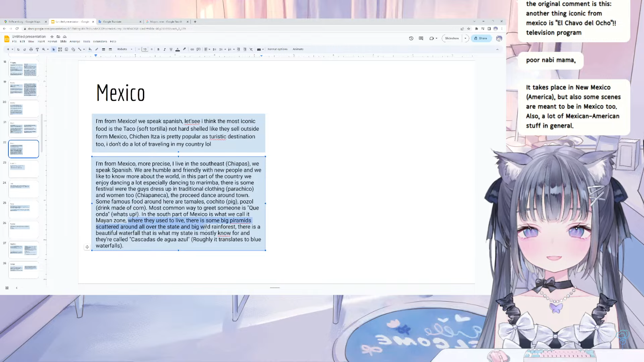Open the File menu
This screenshot has height=362, width=644.
tap(14, 41)
